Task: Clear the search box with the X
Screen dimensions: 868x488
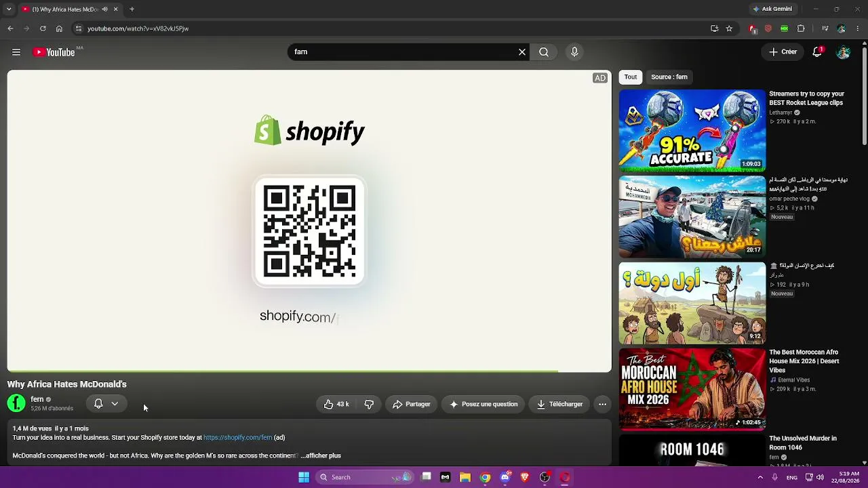Action: pos(522,52)
